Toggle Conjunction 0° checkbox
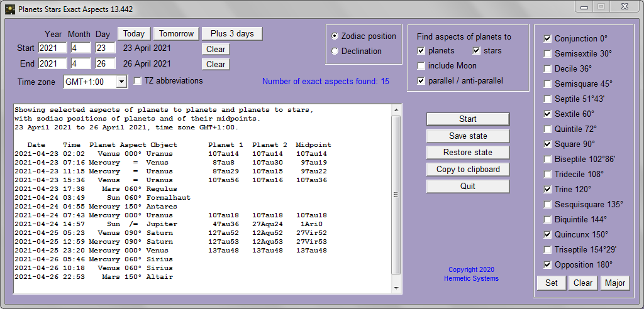Viewport: 644px width, 309px height. (548, 38)
